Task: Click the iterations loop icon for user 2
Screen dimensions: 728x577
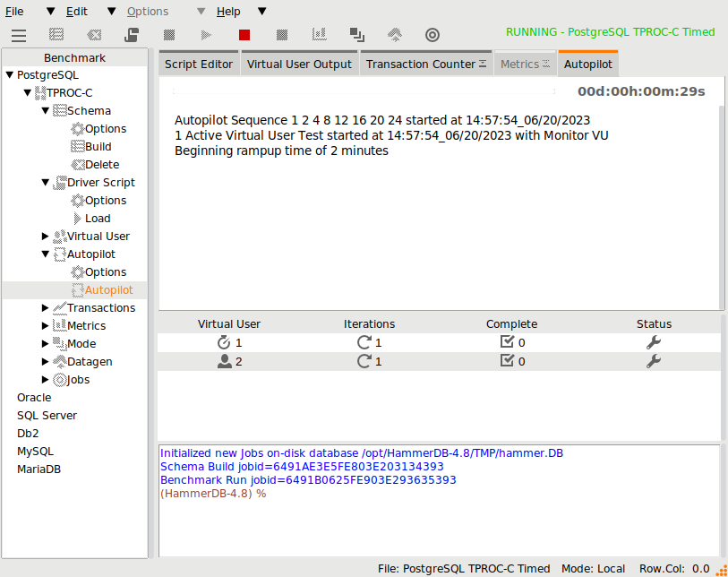Action: pos(364,361)
